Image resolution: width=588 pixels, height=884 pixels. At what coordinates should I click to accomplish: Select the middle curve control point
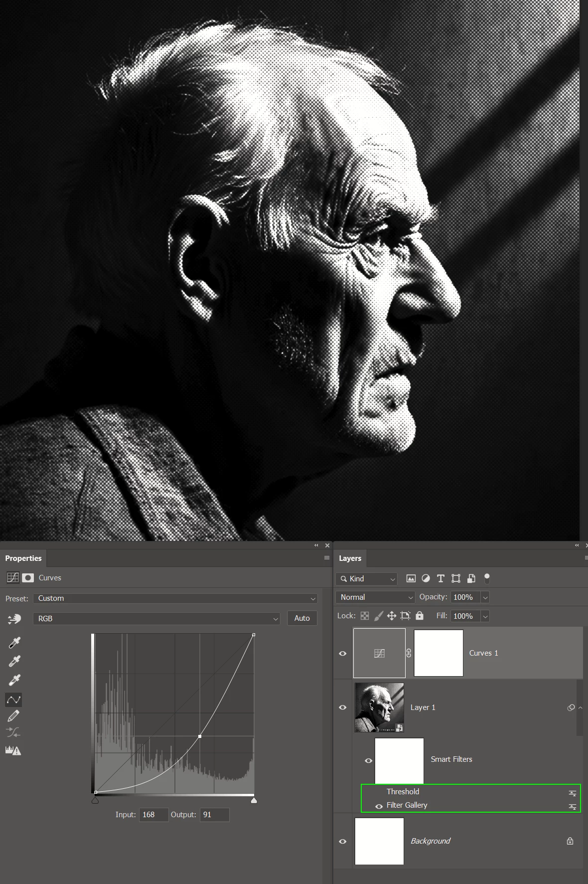200,736
